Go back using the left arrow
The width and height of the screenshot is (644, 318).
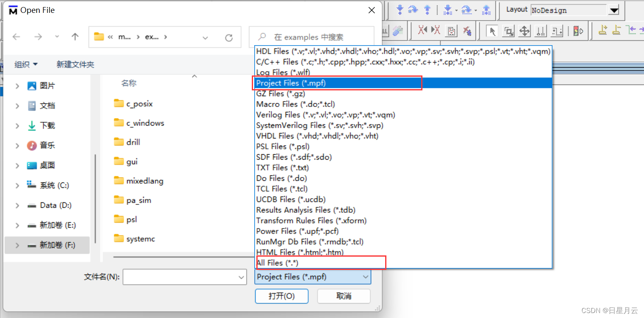(17, 37)
